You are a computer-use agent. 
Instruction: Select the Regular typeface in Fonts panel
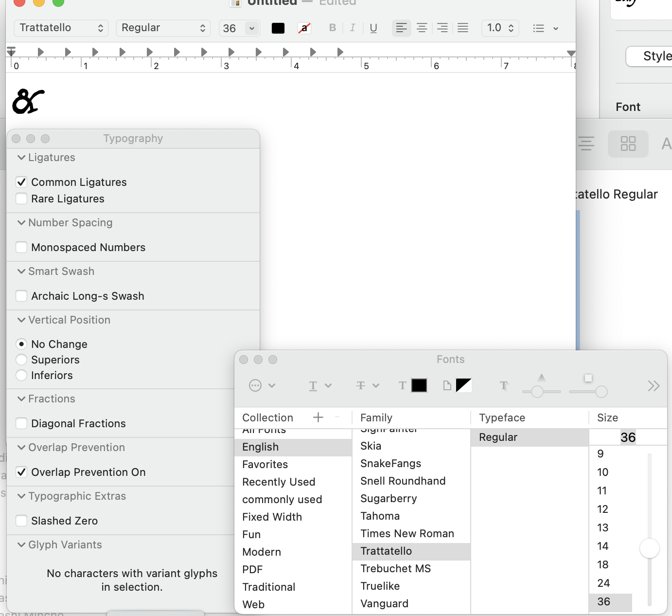[530, 437]
